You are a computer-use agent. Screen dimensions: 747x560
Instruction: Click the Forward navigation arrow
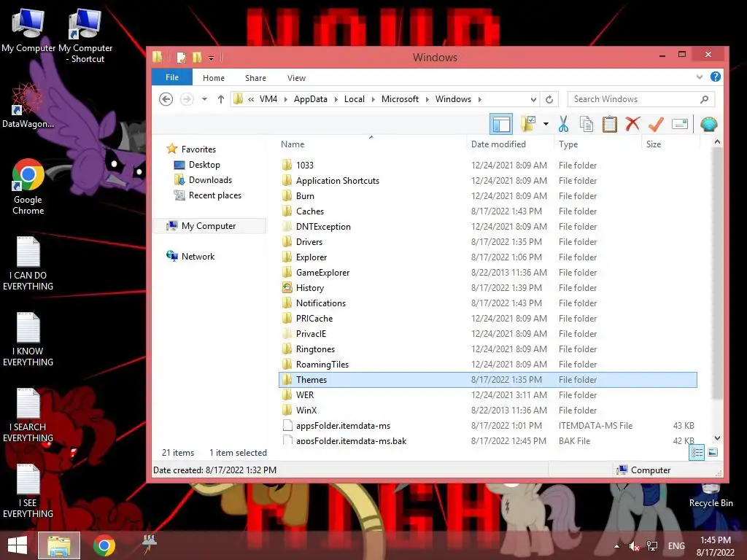click(x=187, y=99)
